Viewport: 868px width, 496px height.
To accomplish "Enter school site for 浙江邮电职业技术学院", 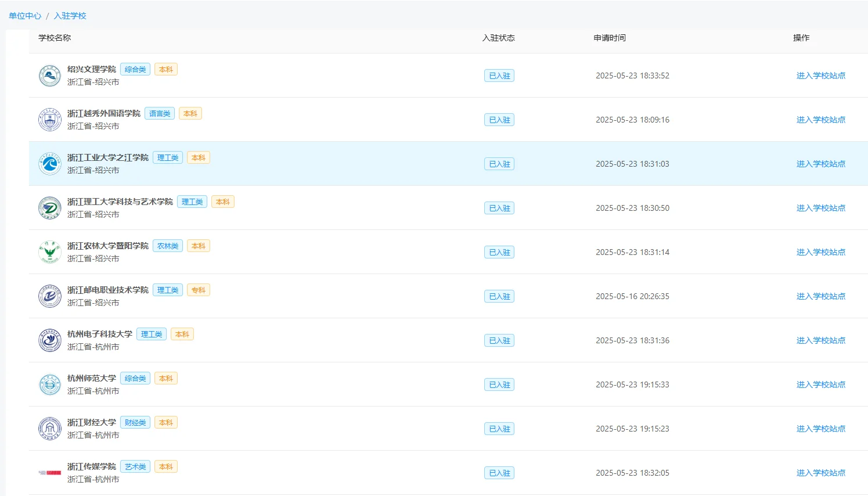I will point(821,296).
